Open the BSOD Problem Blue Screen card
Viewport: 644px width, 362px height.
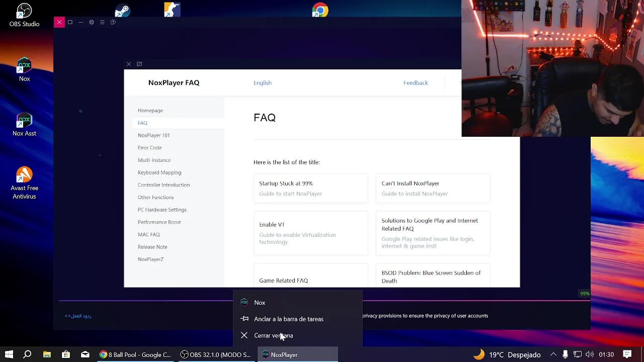point(433,276)
